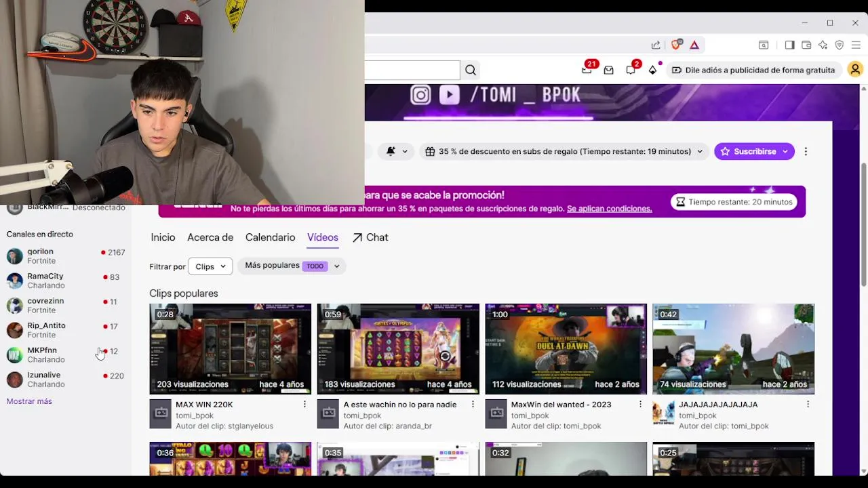Image resolution: width=868 pixels, height=488 pixels.
Task: Open MaxWin del wanted - 2023 title
Action: coord(561,404)
